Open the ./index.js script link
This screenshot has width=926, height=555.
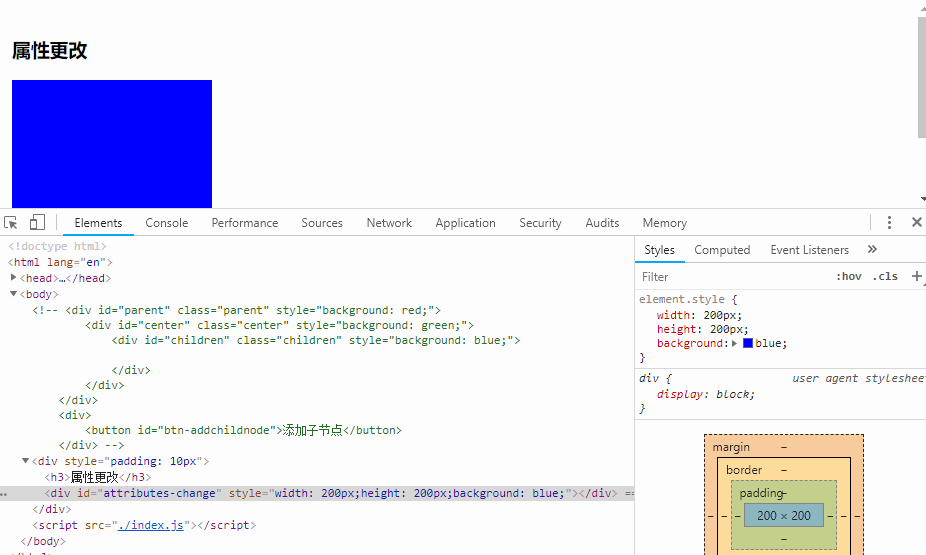[150, 525]
